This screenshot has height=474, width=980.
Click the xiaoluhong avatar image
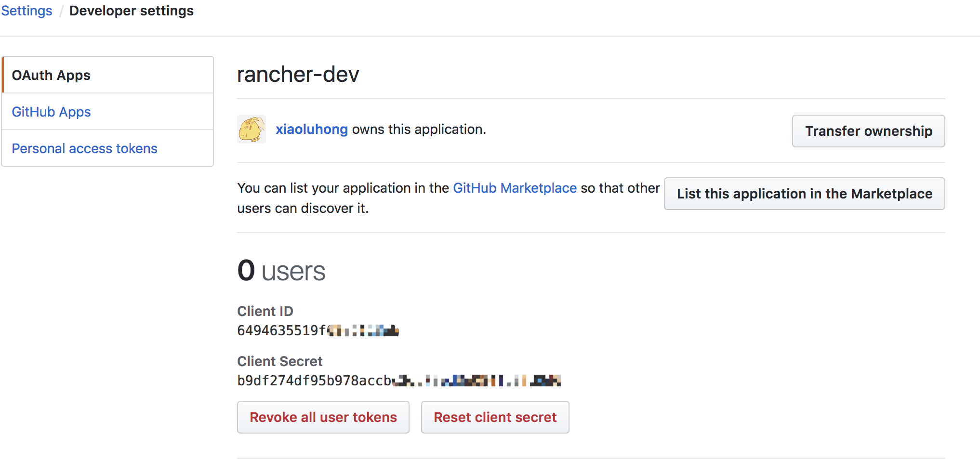point(252,129)
